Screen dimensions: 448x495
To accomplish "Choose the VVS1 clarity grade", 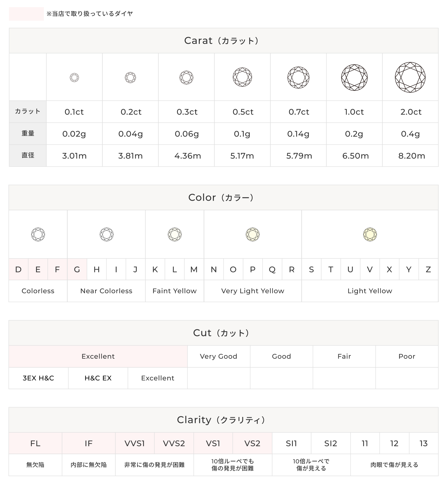I will (x=135, y=444).
